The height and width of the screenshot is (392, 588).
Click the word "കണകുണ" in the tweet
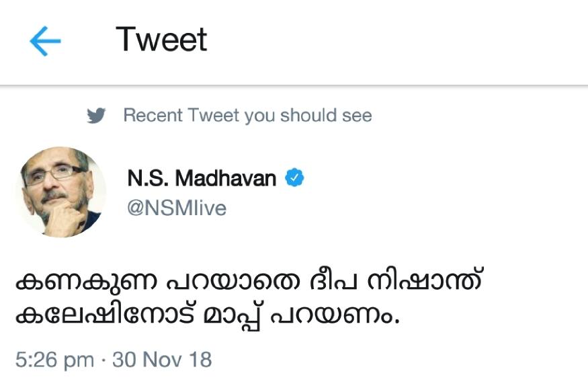tap(66, 281)
